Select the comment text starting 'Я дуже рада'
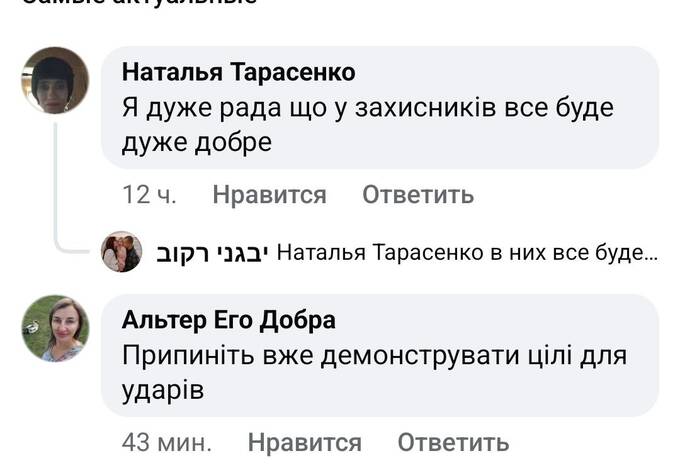This screenshot has width=680, height=468. [x=367, y=124]
